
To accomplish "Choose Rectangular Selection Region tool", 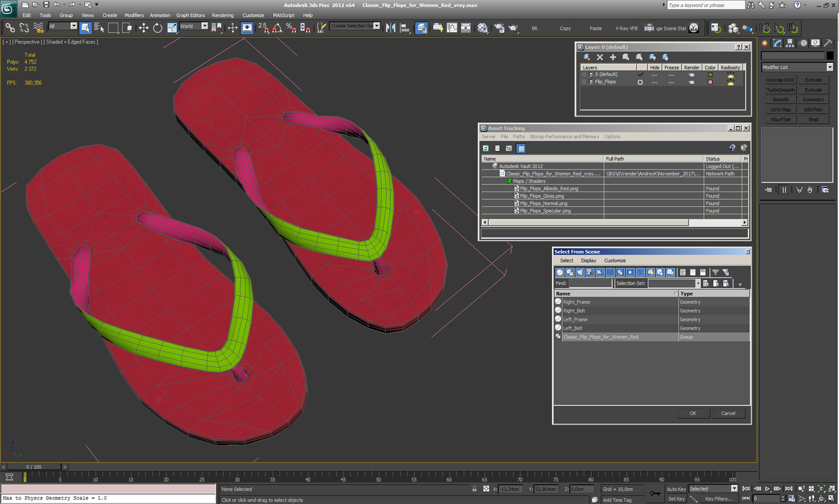I will point(113,27).
